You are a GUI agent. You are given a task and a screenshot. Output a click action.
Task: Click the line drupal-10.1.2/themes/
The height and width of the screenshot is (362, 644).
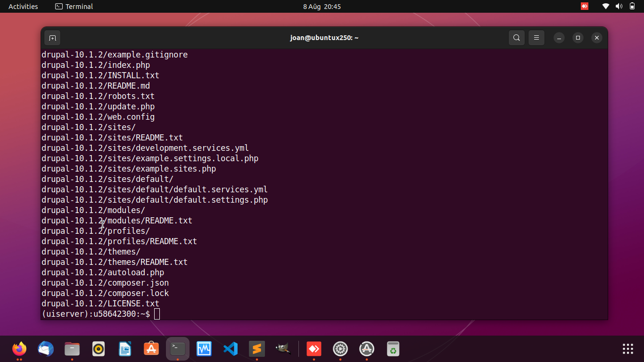coord(91,252)
